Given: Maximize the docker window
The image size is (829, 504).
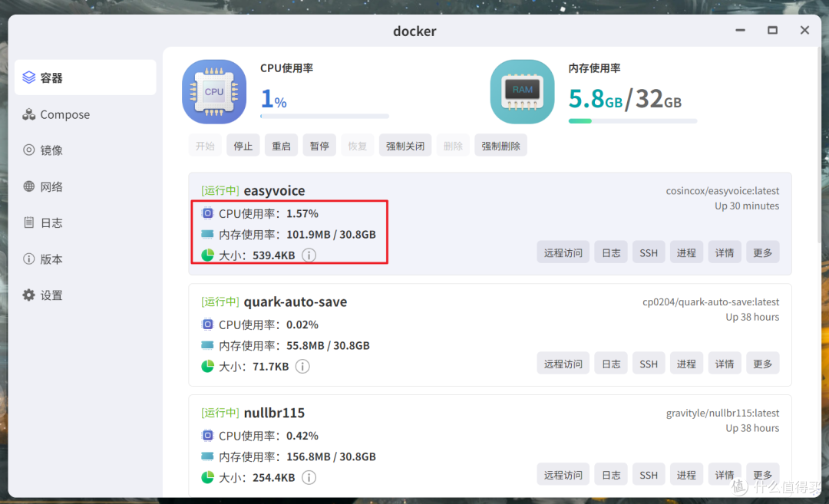Looking at the screenshot, I should click(772, 30).
